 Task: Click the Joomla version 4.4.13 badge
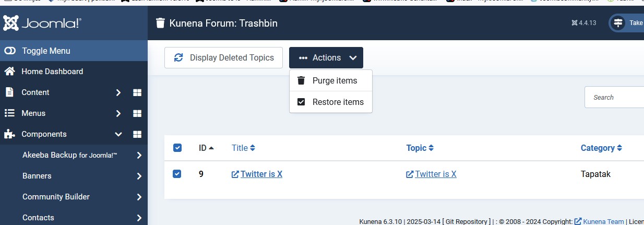pos(584,23)
